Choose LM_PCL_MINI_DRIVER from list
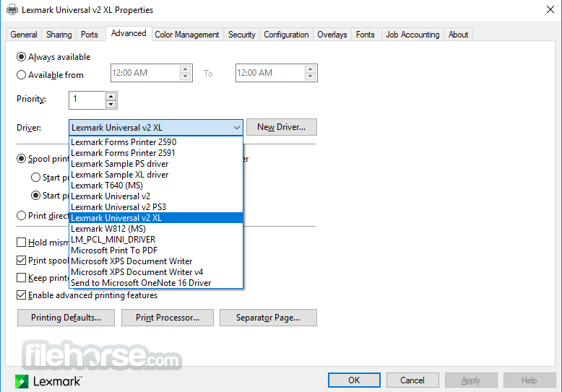The image size is (562, 392). click(156, 240)
